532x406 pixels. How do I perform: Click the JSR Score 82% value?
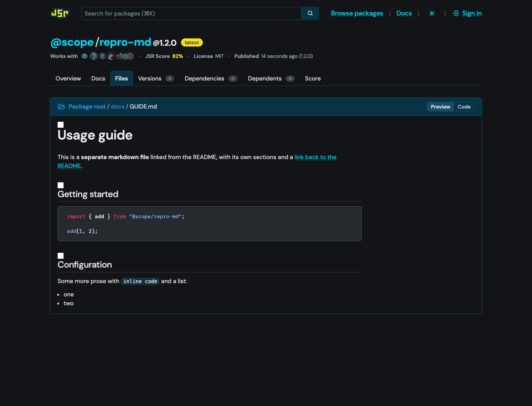coord(177,56)
